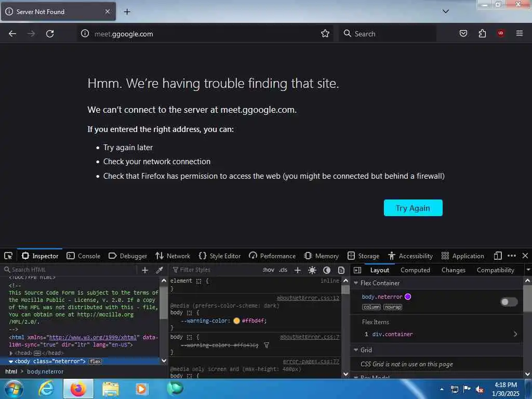Viewport: 532px width, 399px height.
Task: Click into the Search HTML field
Action: (70, 270)
